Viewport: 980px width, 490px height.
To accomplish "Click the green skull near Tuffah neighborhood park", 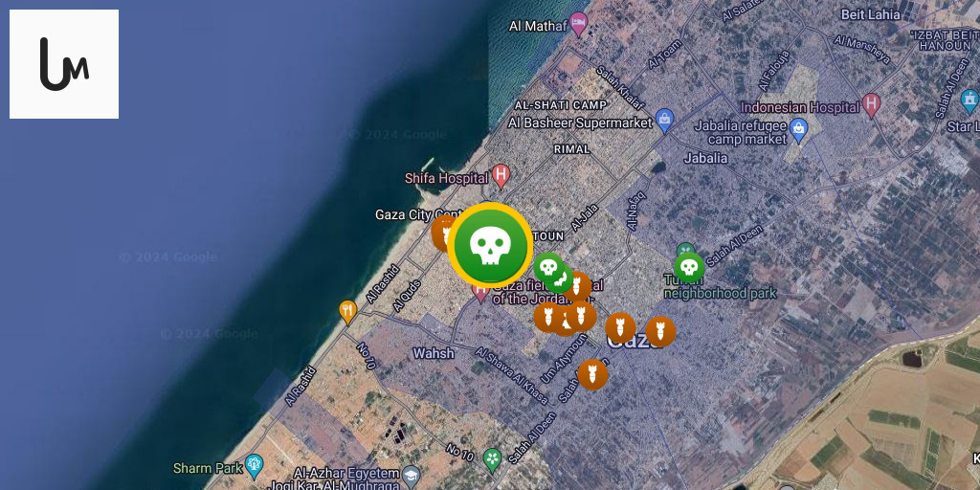I will 689,268.
